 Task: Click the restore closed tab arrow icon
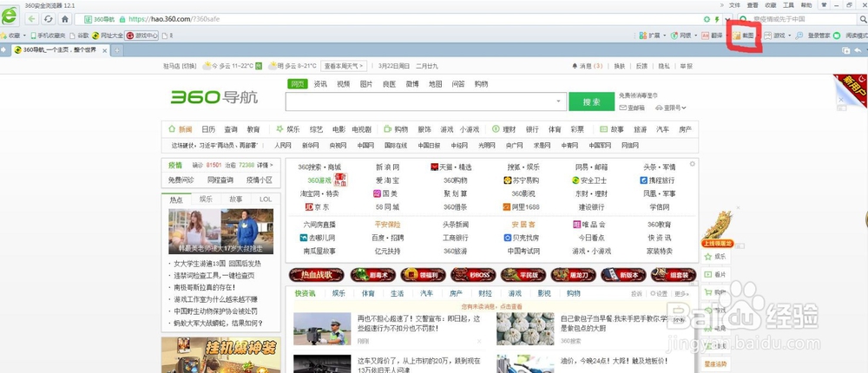857,50
